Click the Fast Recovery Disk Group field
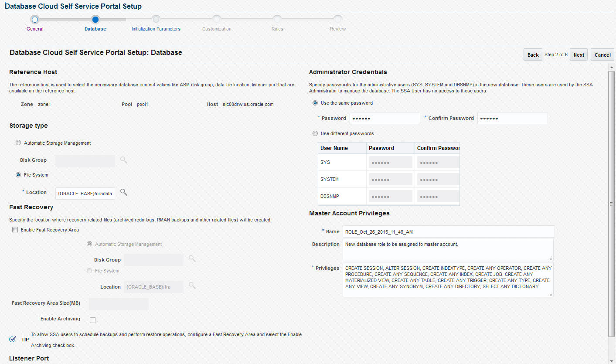616x364 pixels. (153, 260)
